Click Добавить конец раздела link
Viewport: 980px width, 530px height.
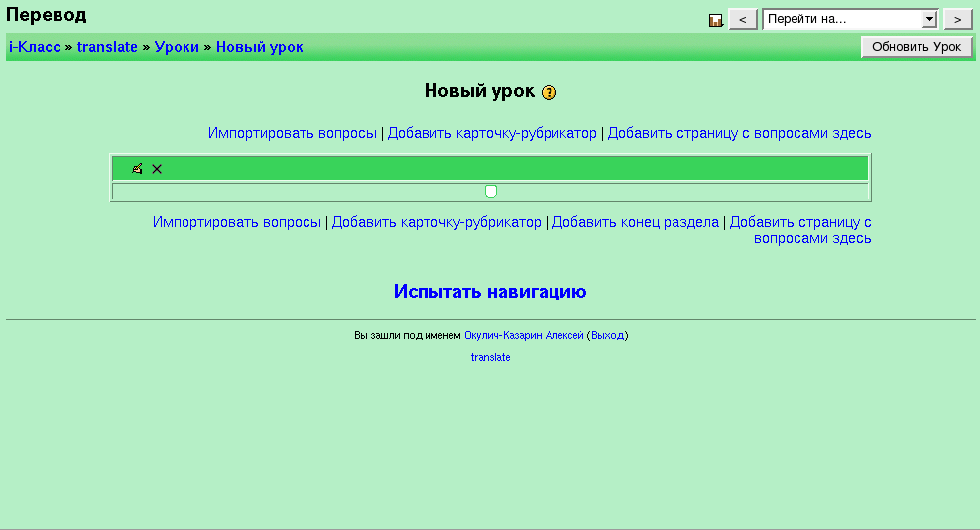click(635, 222)
